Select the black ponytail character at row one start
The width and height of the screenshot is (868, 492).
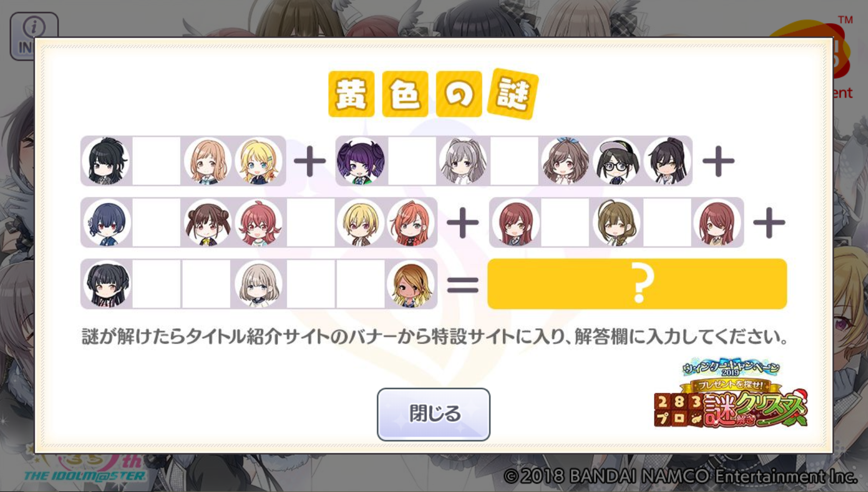pos(107,161)
